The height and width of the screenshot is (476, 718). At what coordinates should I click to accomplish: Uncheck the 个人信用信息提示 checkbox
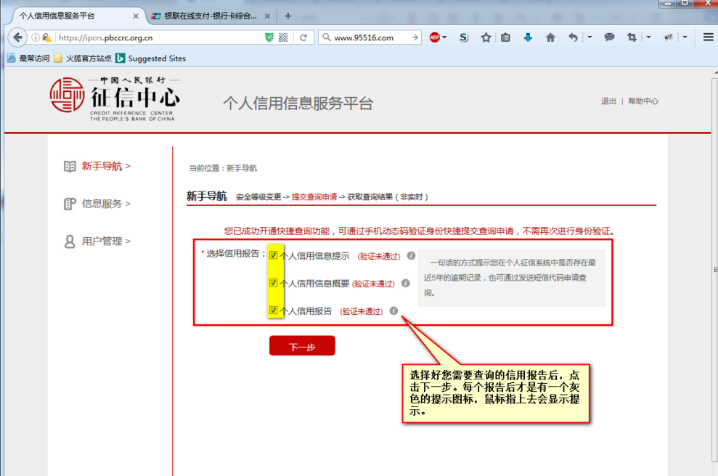[273, 256]
